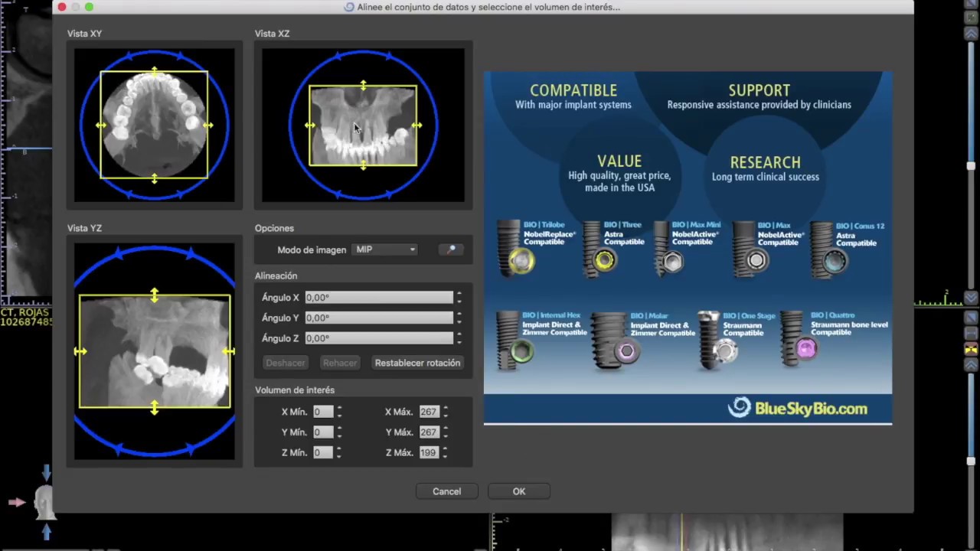This screenshot has height=551, width=980.
Task: Click the yellow radiation icon on right edge
Action: [x=971, y=349]
